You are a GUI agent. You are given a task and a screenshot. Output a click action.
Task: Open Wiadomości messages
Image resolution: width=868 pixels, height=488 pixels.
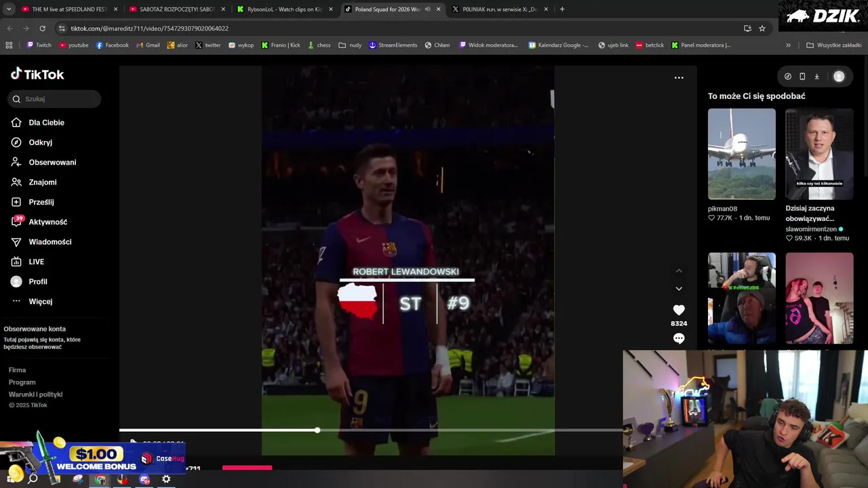pos(41,242)
